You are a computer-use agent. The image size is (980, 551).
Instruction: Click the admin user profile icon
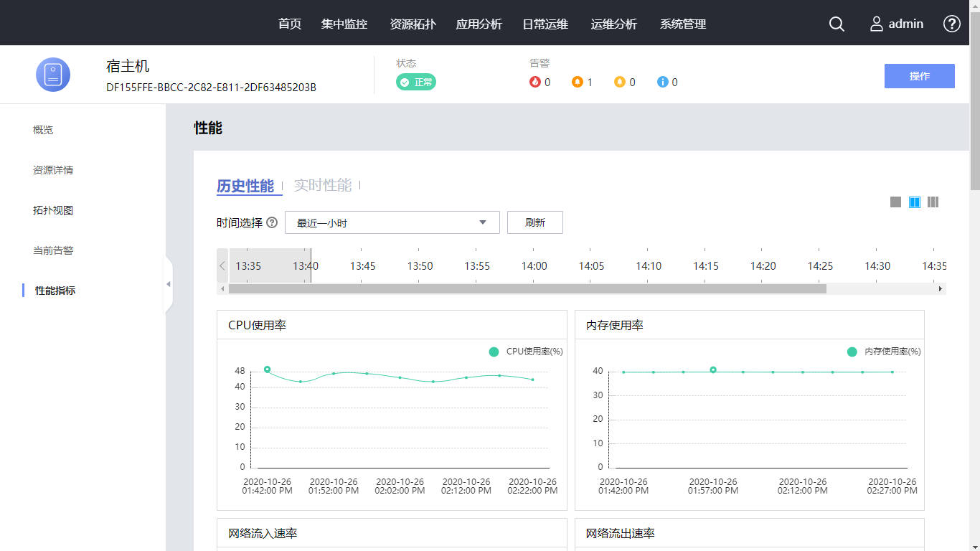[x=877, y=24]
